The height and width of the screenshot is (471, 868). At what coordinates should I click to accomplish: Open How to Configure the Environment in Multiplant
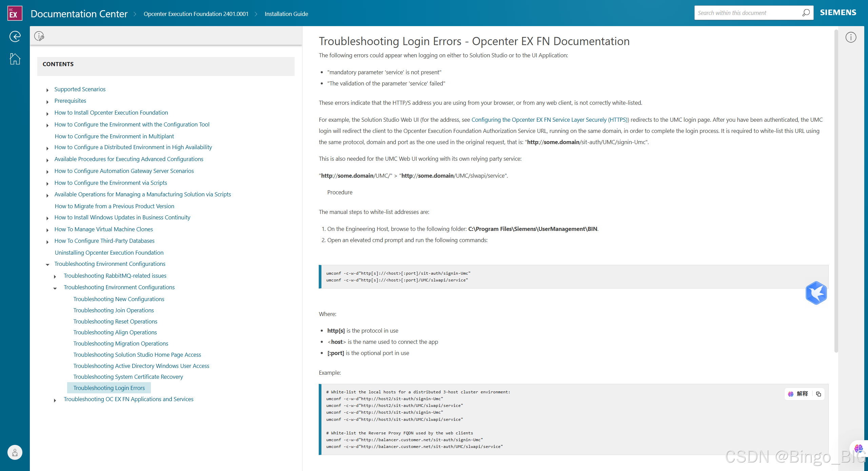114,136
